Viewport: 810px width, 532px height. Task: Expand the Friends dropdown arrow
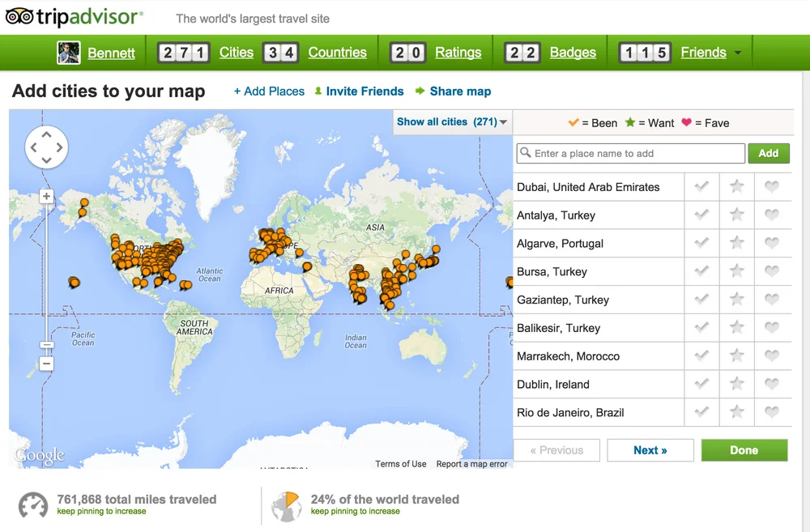[738, 53]
